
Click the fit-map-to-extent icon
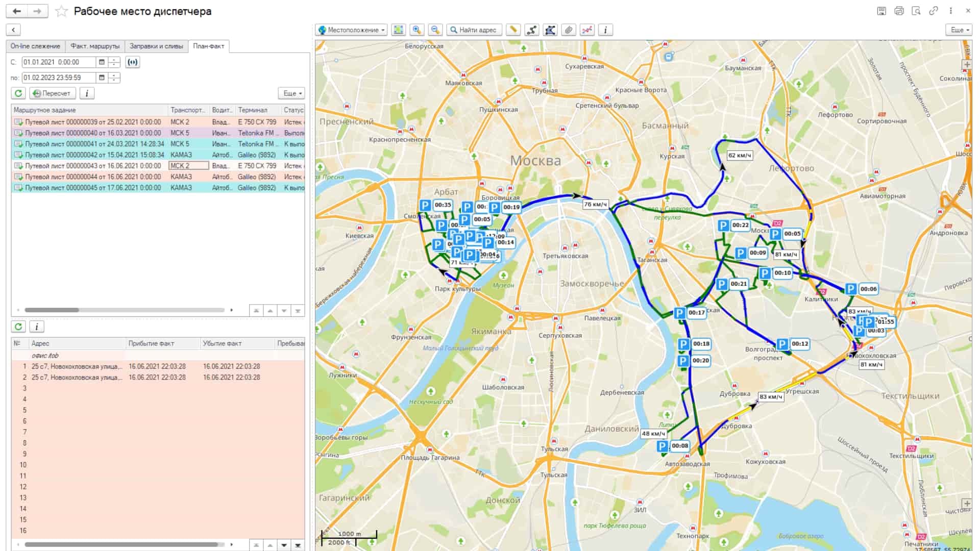[398, 30]
